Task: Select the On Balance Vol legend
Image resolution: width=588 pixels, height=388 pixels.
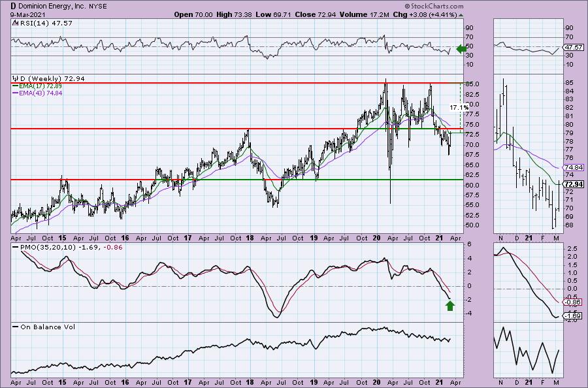Action: coord(48,327)
